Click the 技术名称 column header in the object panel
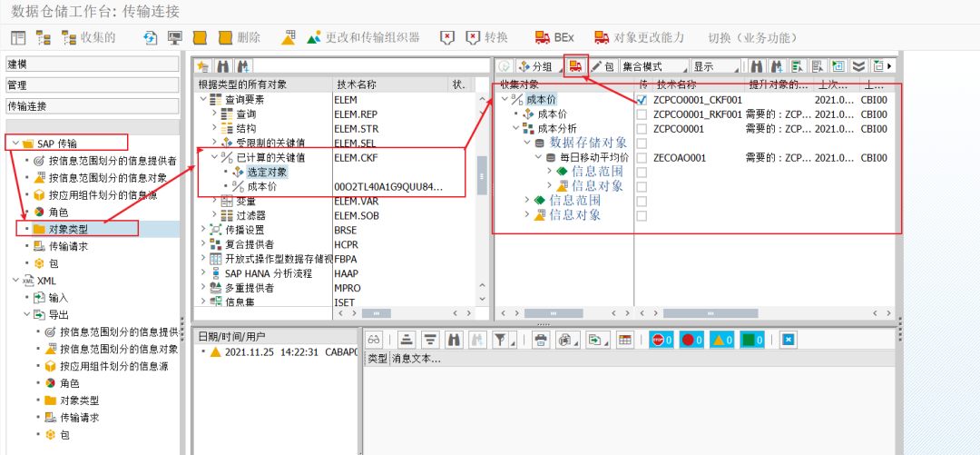 pyautogui.click(x=391, y=84)
